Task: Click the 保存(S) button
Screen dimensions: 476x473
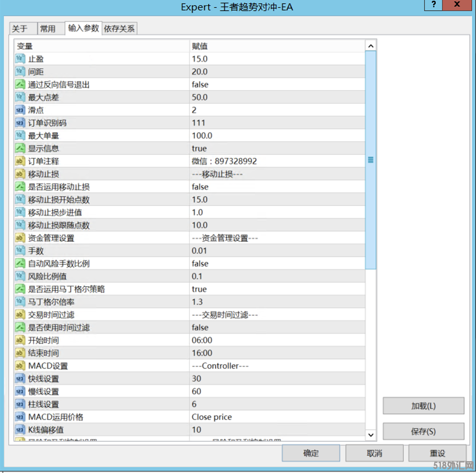Action: tap(423, 431)
